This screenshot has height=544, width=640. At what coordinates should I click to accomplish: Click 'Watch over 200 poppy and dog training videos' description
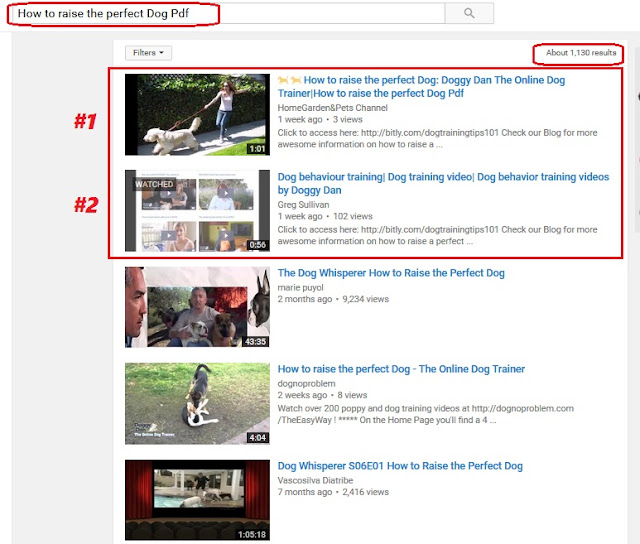point(426,414)
